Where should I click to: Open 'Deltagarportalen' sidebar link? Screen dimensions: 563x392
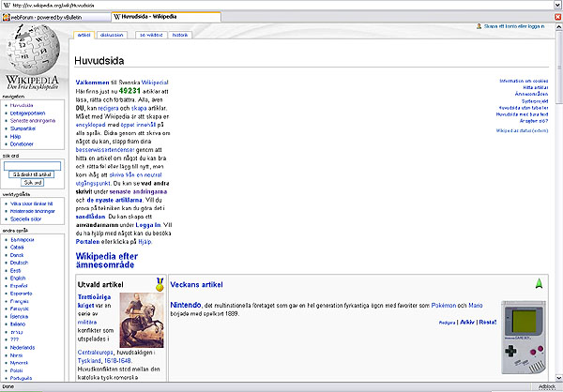pos(27,113)
